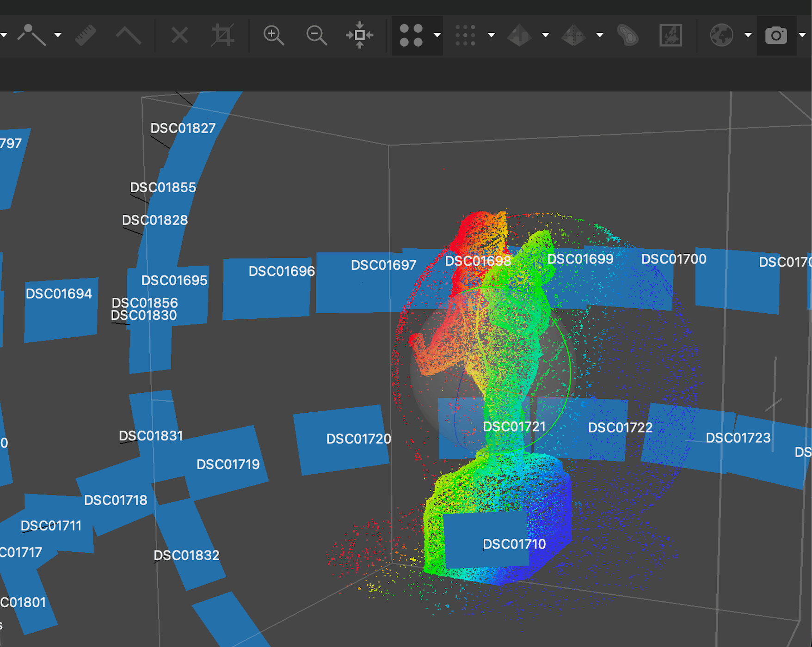Screen dimensions: 812x647
Task: Toggle the dense cloud display icon
Action: [x=465, y=35]
